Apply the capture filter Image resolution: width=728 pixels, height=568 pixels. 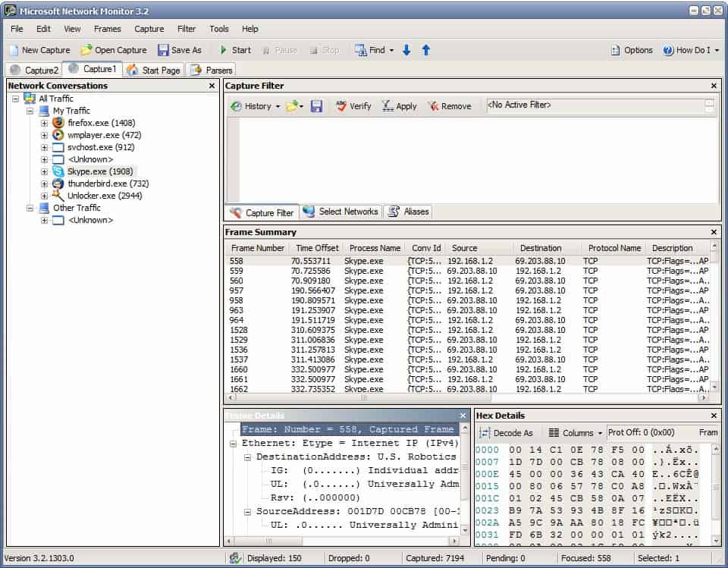point(400,106)
